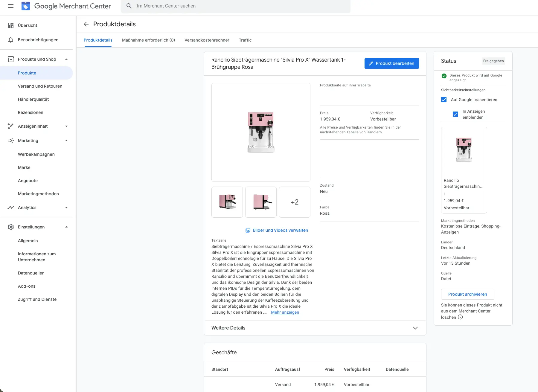Expand Weitere Details chevron

click(x=415, y=328)
